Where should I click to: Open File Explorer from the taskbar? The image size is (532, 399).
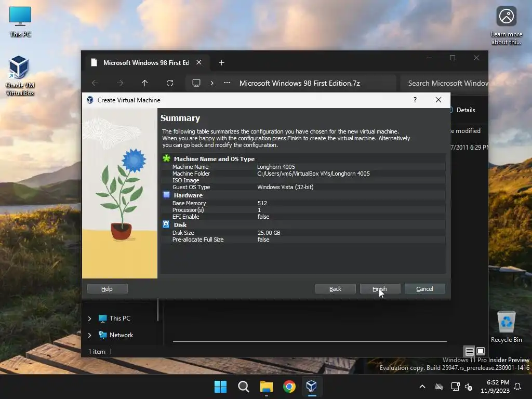267,387
